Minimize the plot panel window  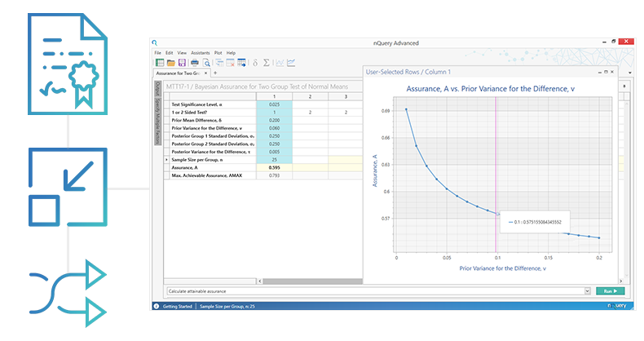coord(599,72)
